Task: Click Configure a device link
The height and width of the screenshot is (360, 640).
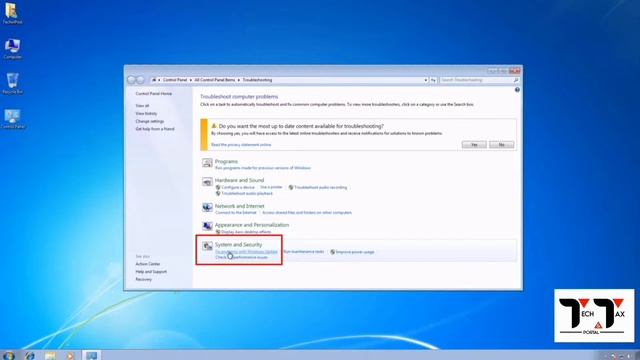Action: pos(238,187)
